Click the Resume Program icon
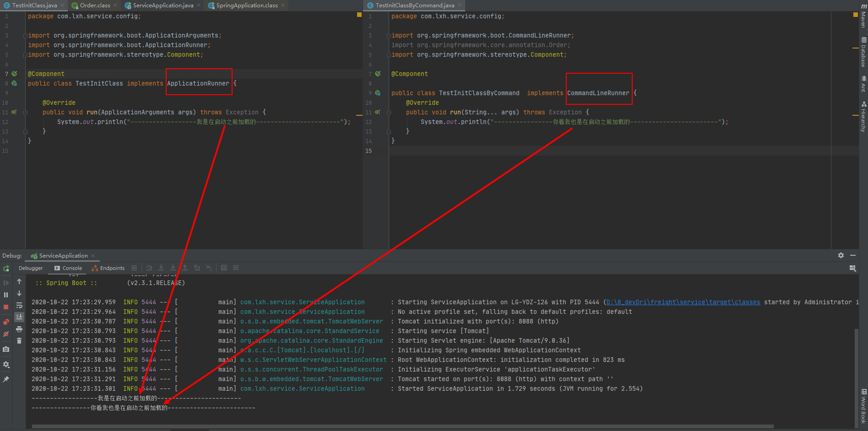Viewport: 868px width, 431px height. pos(6,283)
